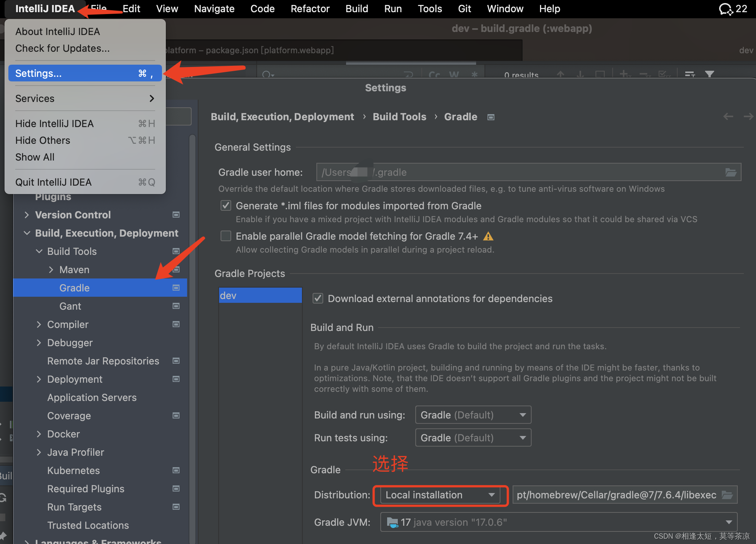The image size is (756, 544).
Task: Go back with the Settings left arrow
Action: (x=728, y=116)
